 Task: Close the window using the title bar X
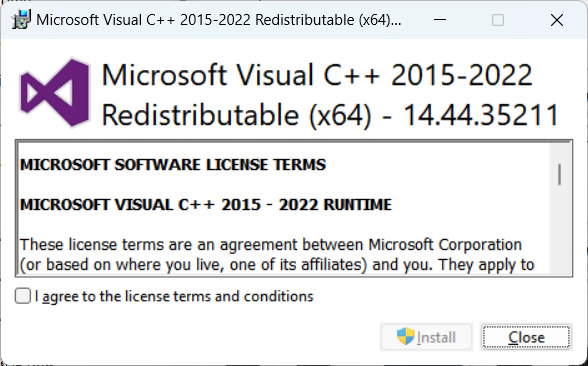pyautogui.click(x=557, y=20)
